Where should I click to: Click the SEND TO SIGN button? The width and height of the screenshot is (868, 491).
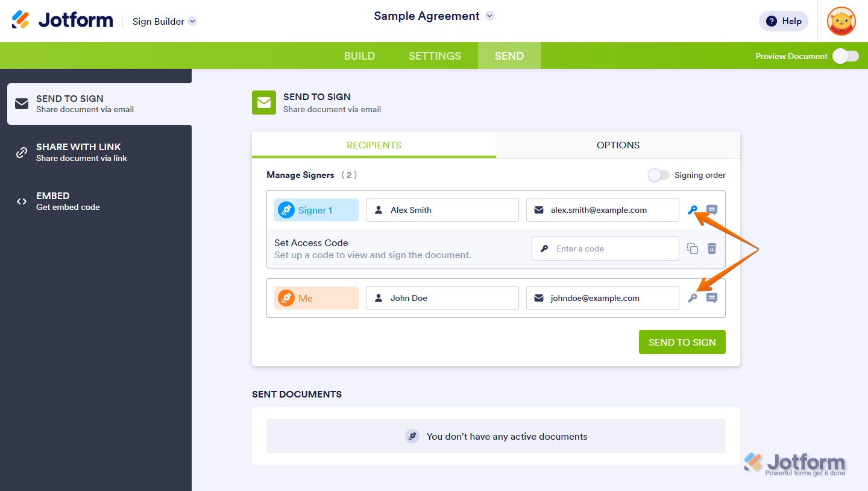(682, 342)
